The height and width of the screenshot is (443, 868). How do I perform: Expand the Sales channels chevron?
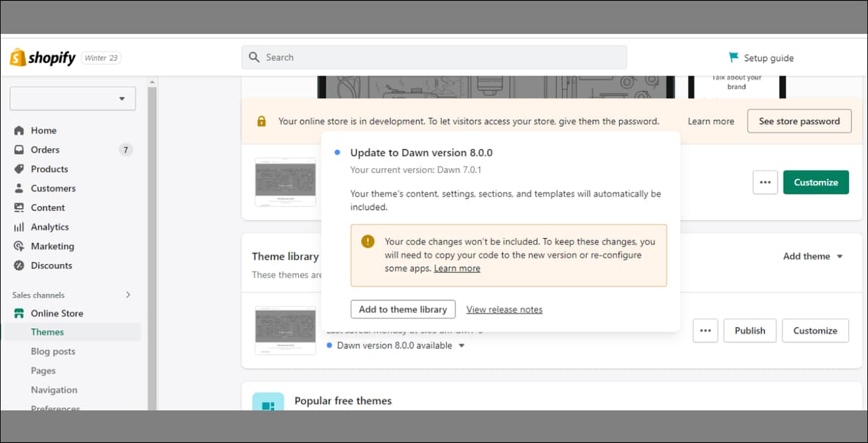129,295
